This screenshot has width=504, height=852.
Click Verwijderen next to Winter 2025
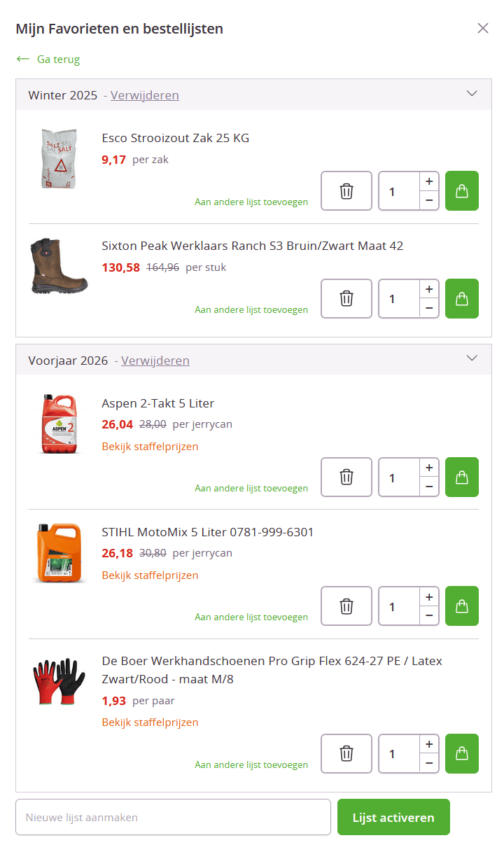tap(144, 95)
